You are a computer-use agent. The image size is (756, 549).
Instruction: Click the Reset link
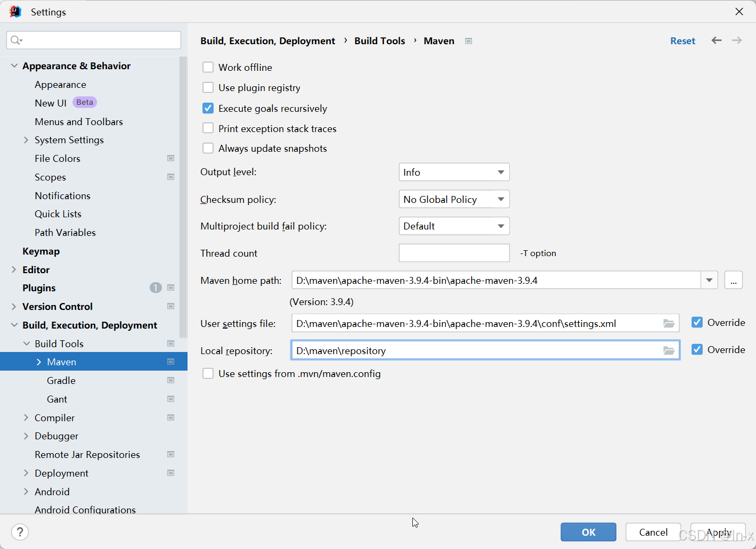(682, 41)
